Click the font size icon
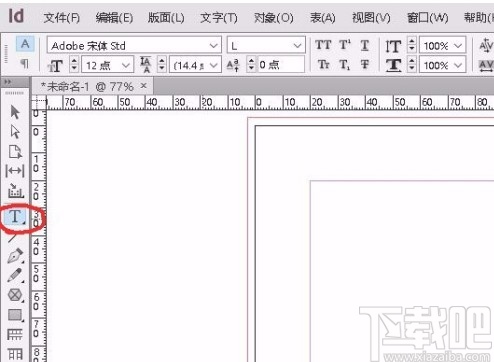The image size is (494, 362). (55, 66)
